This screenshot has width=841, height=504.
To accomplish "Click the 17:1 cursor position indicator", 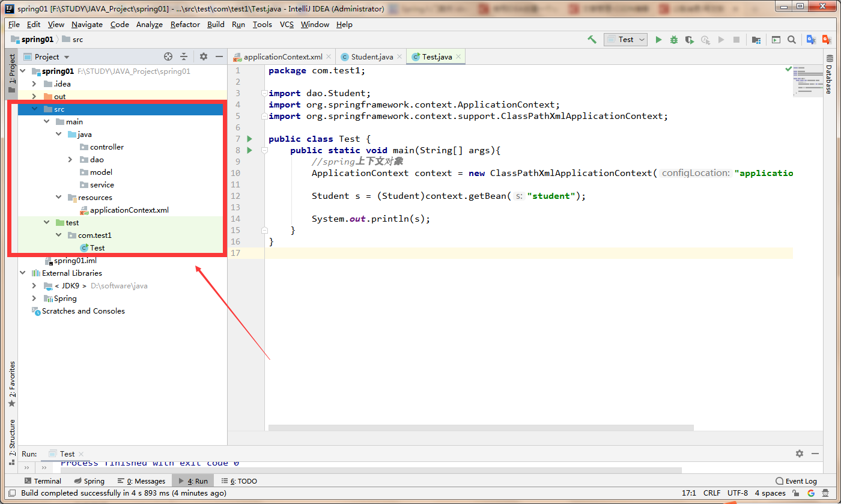I will pyautogui.click(x=688, y=493).
